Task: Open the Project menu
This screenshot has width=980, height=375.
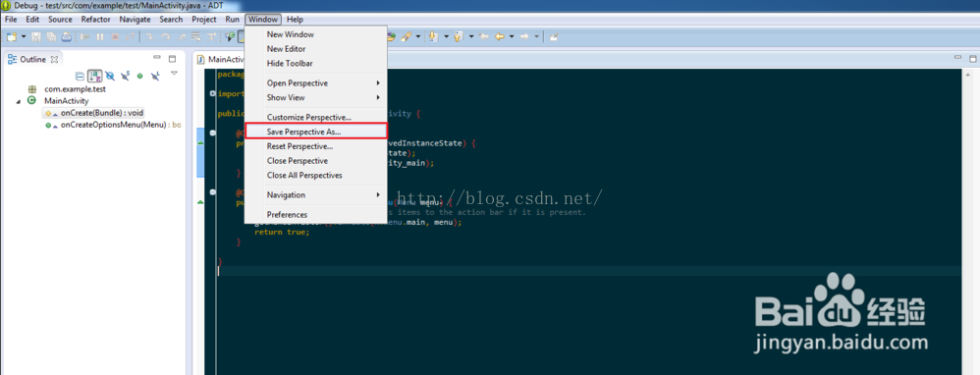Action: point(203,20)
